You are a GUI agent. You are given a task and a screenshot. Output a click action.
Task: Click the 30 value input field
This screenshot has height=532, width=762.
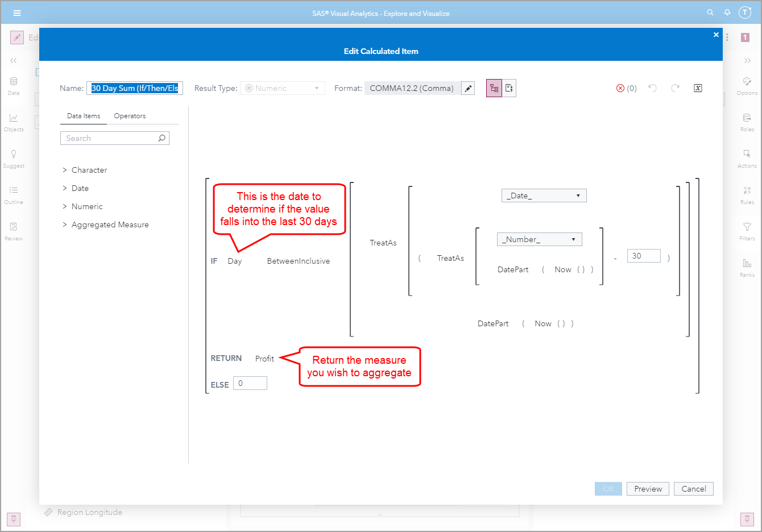click(x=644, y=256)
